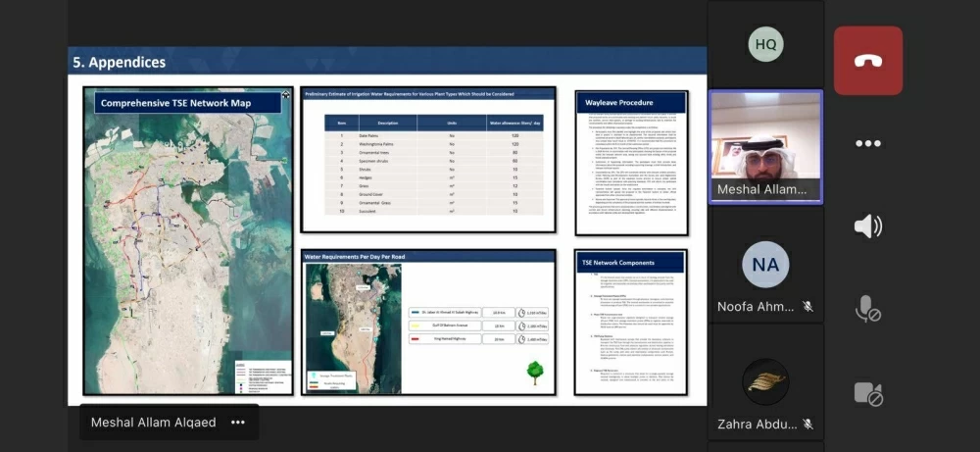Open the three-dot menu next to Meshal Allam Alqaed

coord(238,423)
